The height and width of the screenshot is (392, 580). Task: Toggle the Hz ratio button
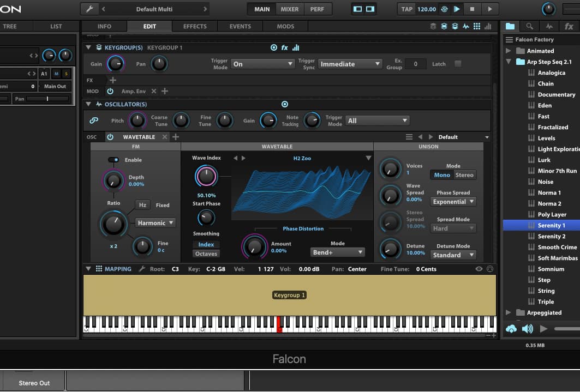coord(143,205)
